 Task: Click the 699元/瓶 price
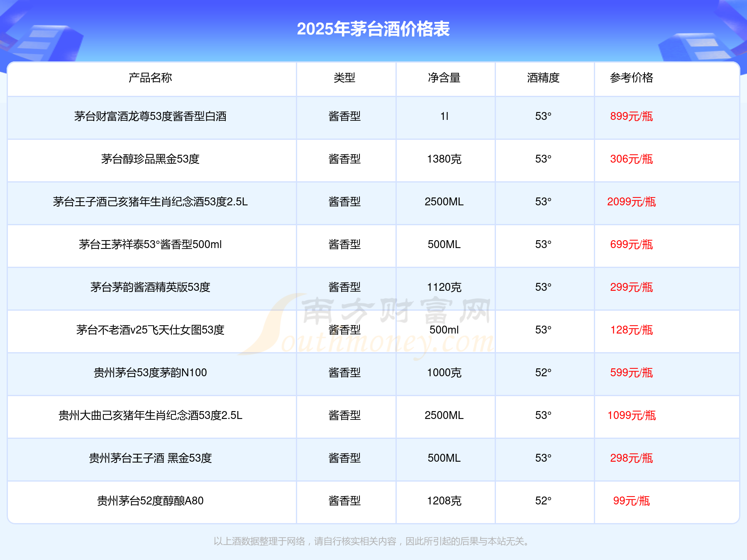631,244
